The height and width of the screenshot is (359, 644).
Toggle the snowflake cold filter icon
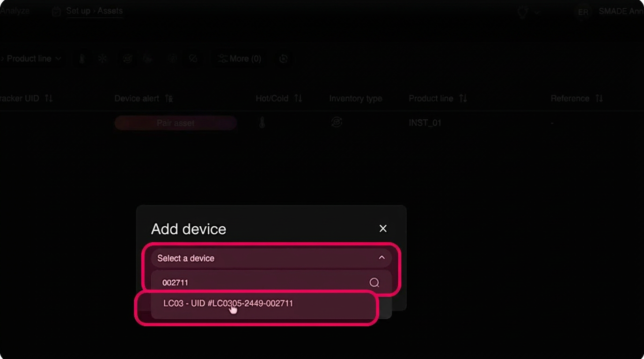(102, 59)
